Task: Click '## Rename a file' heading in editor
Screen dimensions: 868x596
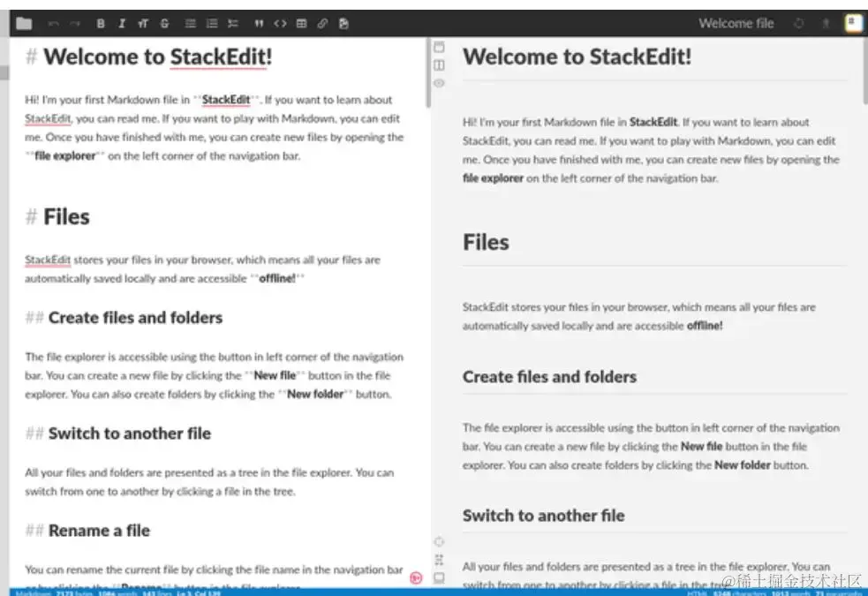Action: click(x=87, y=531)
